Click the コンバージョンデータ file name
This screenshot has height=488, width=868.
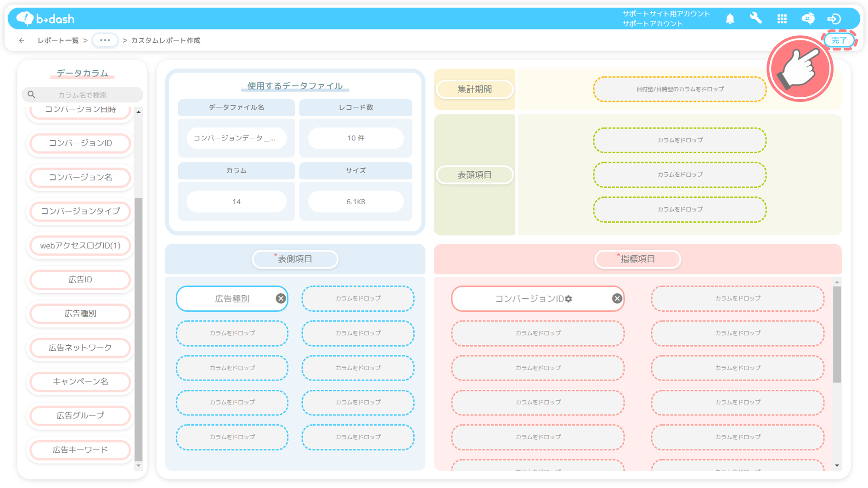click(237, 138)
